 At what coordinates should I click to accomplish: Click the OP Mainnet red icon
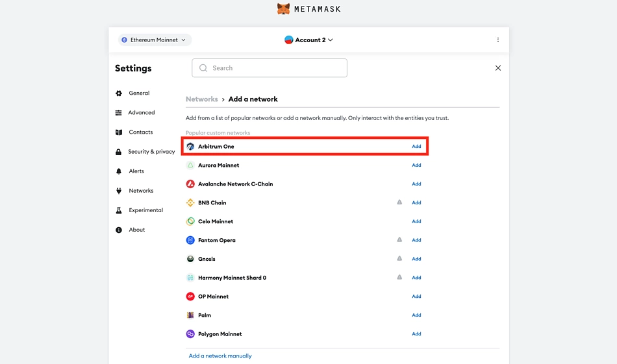click(190, 297)
